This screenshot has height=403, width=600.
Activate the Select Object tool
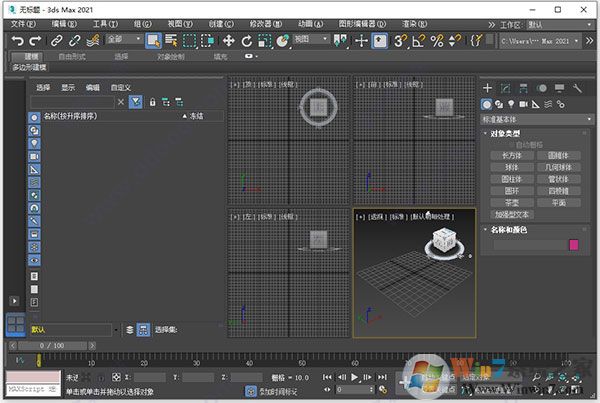(153, 40)
